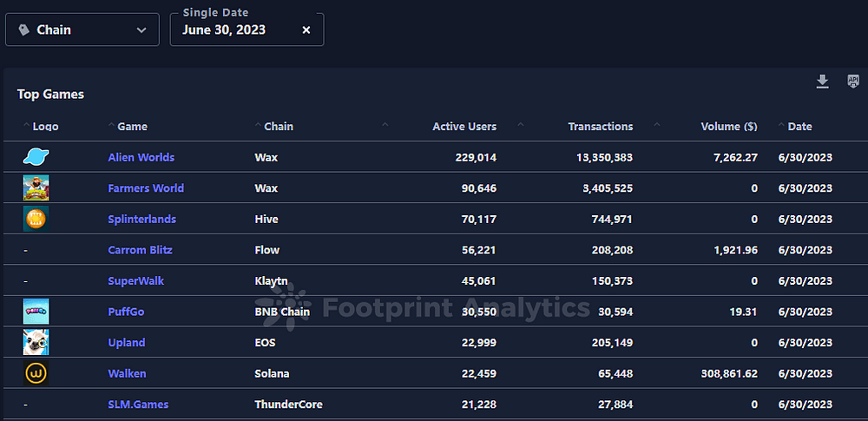Select transactions value 13,350,383
Viewport: 868px width, 421px height.
[603, 157]
